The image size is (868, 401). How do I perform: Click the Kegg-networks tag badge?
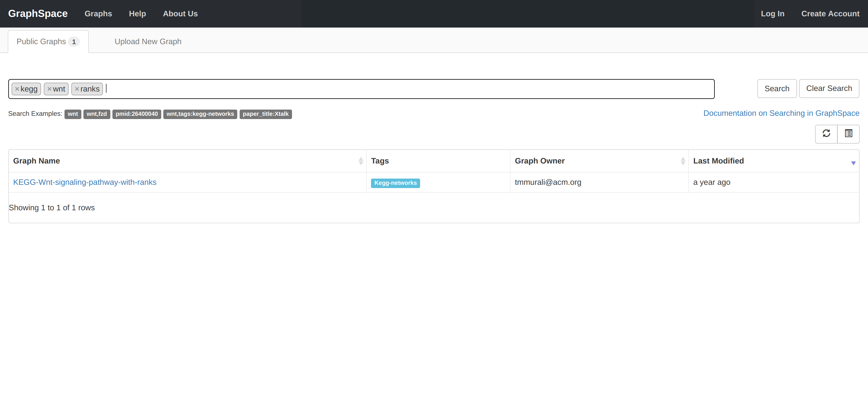[x=395, y=183]
